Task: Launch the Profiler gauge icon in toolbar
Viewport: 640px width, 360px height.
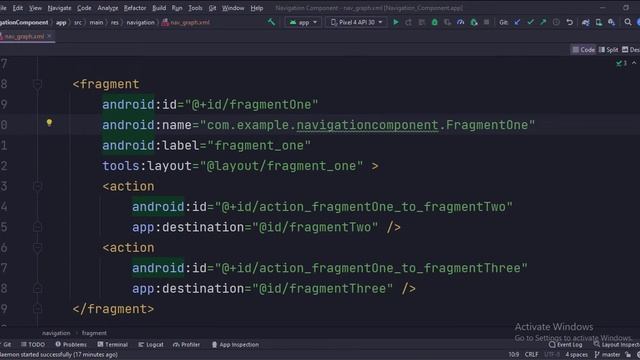Action: pyautogui.click(x=461, y=22)
